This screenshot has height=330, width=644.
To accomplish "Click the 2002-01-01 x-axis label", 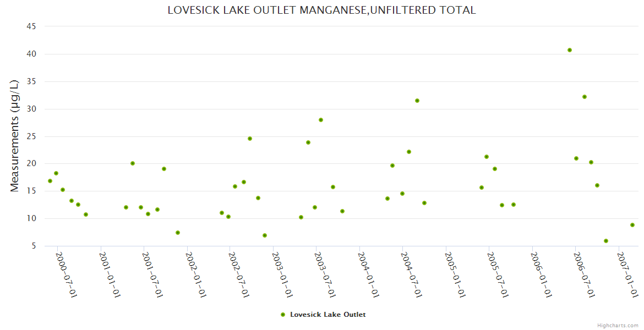I will pyautogui.click(x=195, y=274).
